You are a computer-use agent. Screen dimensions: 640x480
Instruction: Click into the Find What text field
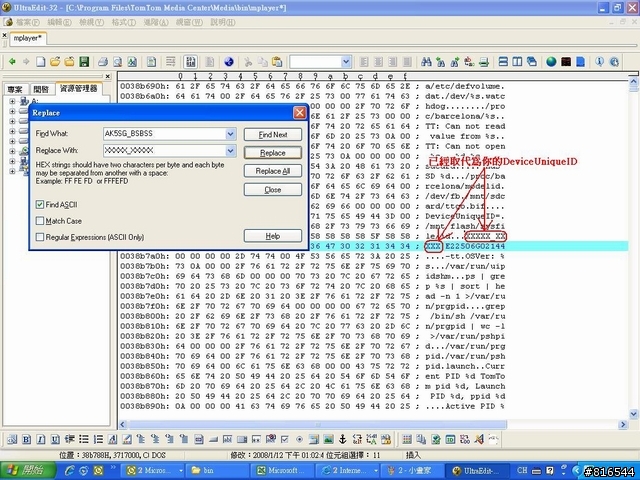click(164, 133)
